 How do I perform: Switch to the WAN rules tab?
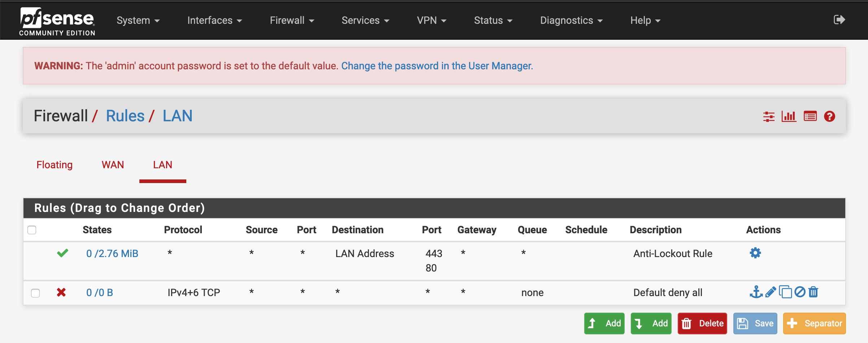click(113, 165)
